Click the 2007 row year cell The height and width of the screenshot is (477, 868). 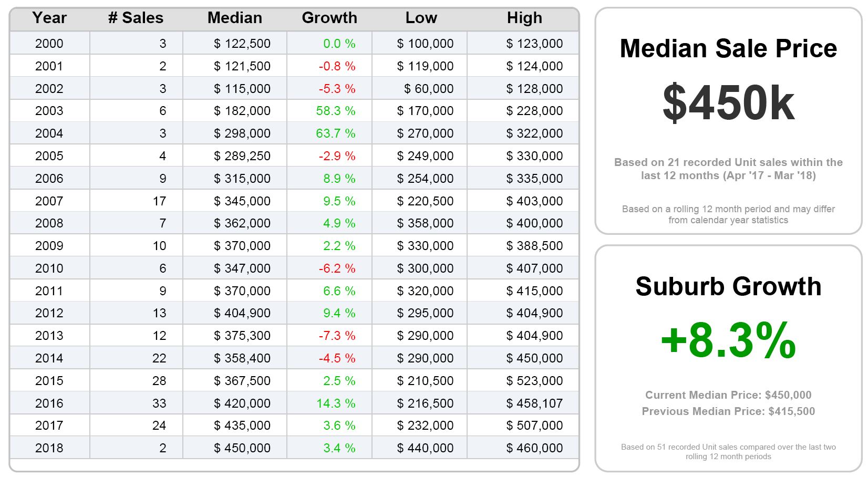[49, 201]
